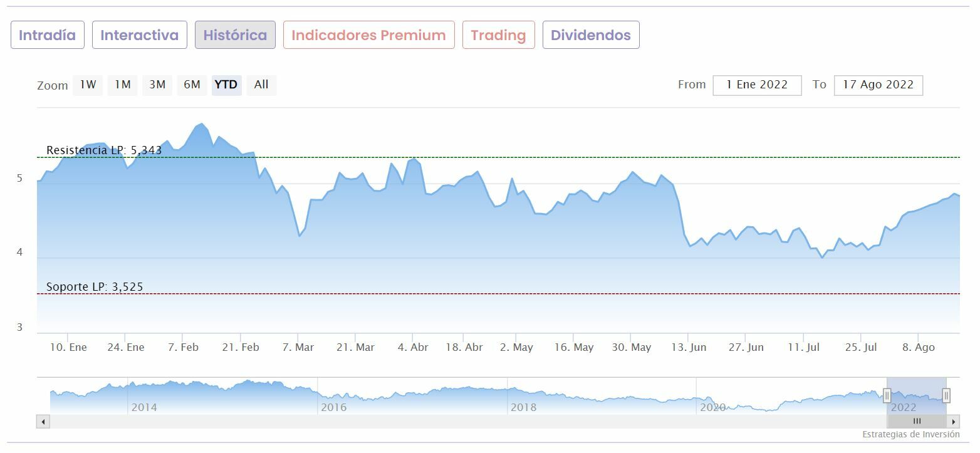View the Dividendos tab

(x=590, y=35)
